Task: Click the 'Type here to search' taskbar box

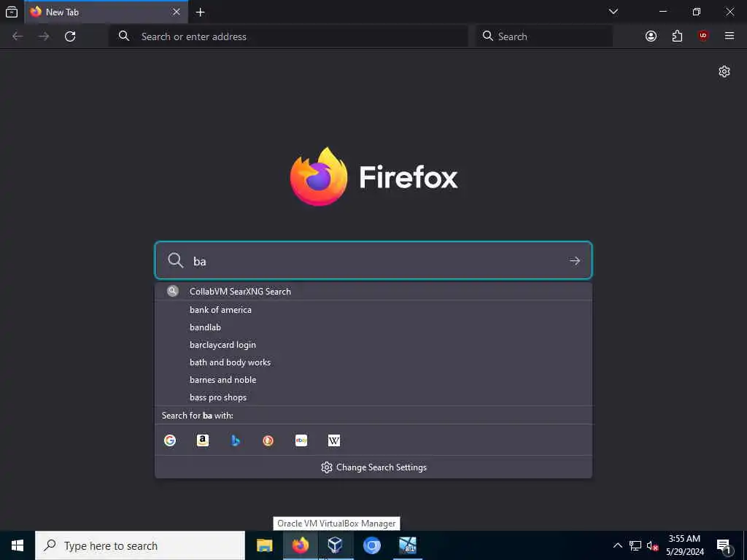Action: tap(140, 545)
